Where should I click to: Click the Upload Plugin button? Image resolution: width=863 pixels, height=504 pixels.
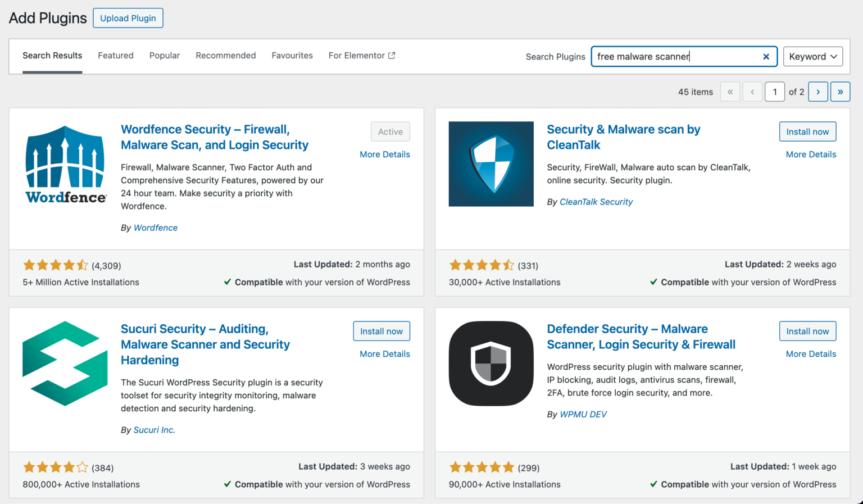click(128, 18)
